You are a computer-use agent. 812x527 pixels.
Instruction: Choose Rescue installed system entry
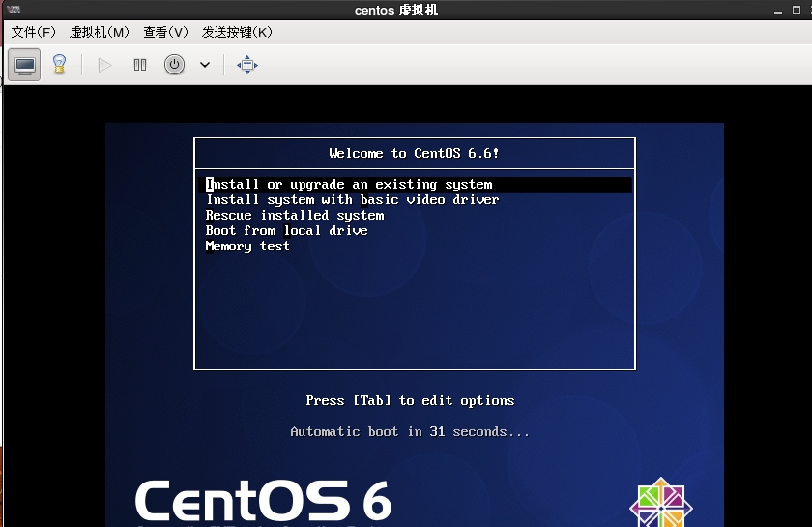[x=295, y=215]
